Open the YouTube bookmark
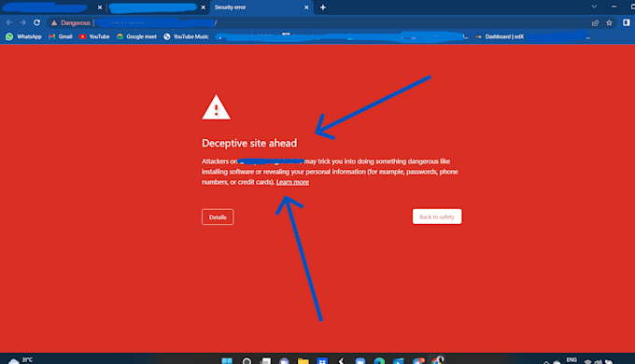 94,36
